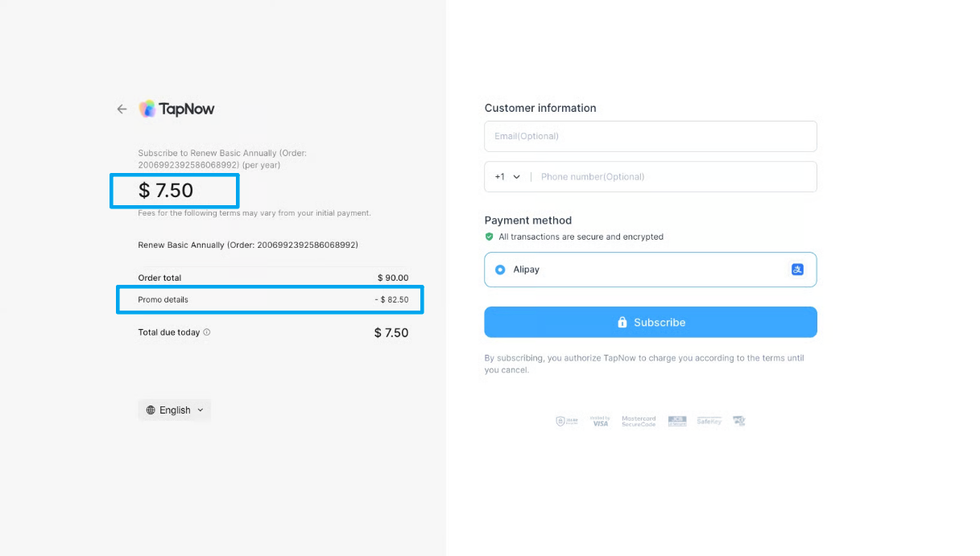Select the Alipay radio button

[500, 270]
